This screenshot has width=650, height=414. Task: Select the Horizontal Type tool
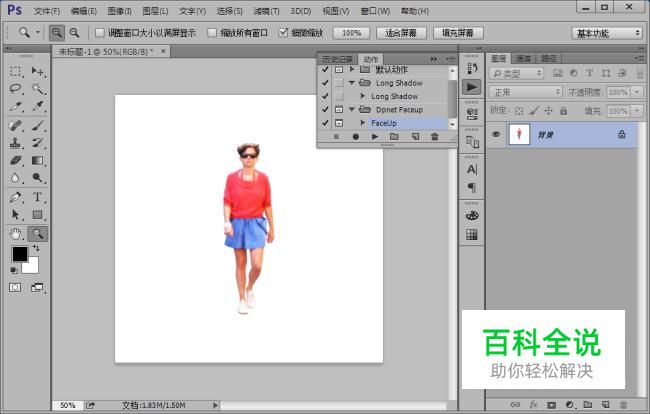point(38,197)
